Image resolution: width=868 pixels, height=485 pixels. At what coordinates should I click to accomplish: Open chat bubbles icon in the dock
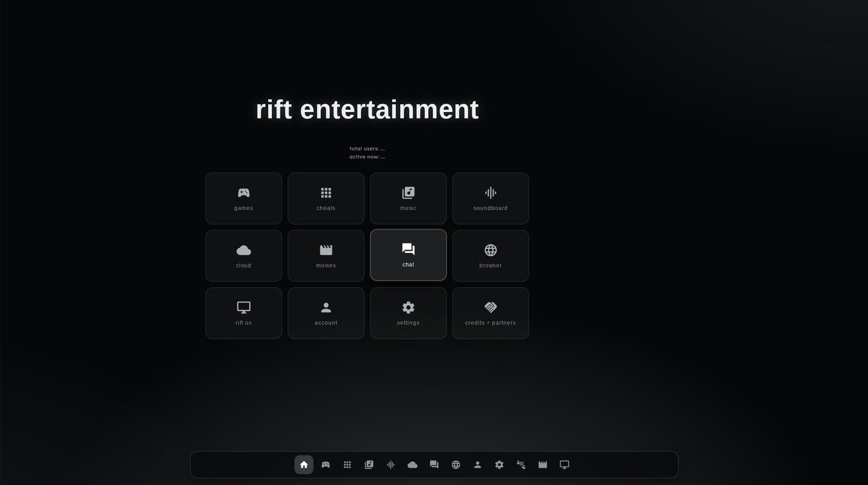(x=434, y=465)
